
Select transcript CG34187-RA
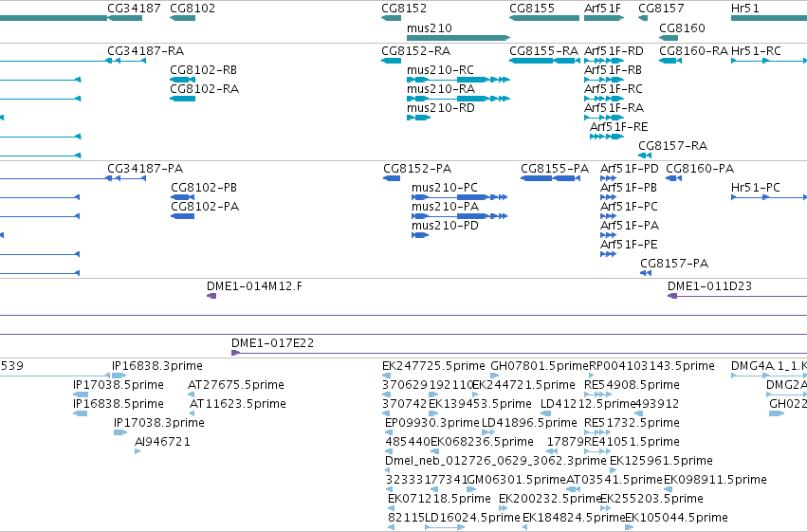tap(146, 51)
